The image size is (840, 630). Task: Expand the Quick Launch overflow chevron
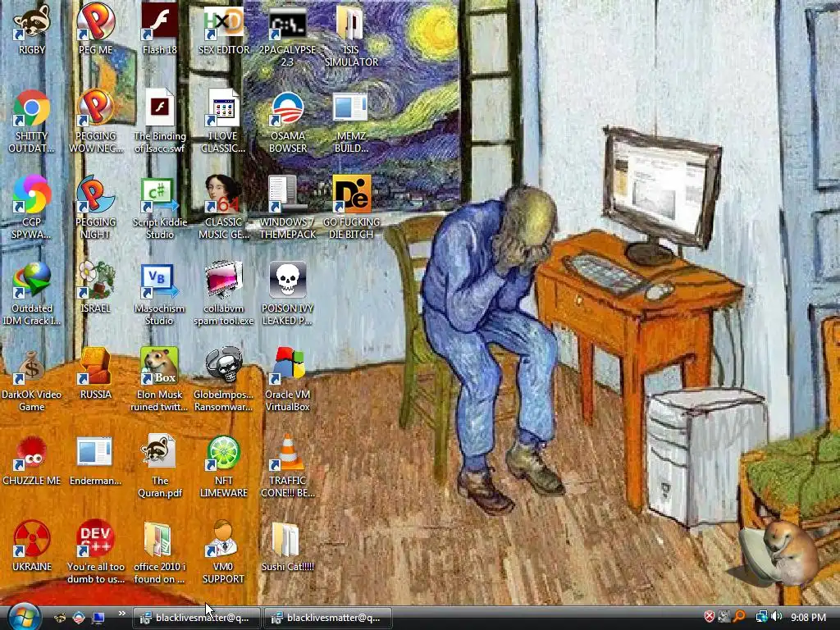click(x=121, y=614)
